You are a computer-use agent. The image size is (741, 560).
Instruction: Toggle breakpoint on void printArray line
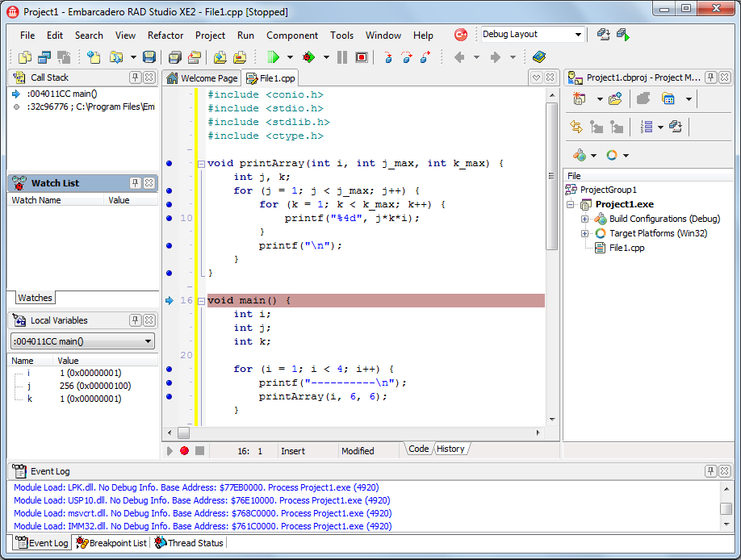(170, 164)
